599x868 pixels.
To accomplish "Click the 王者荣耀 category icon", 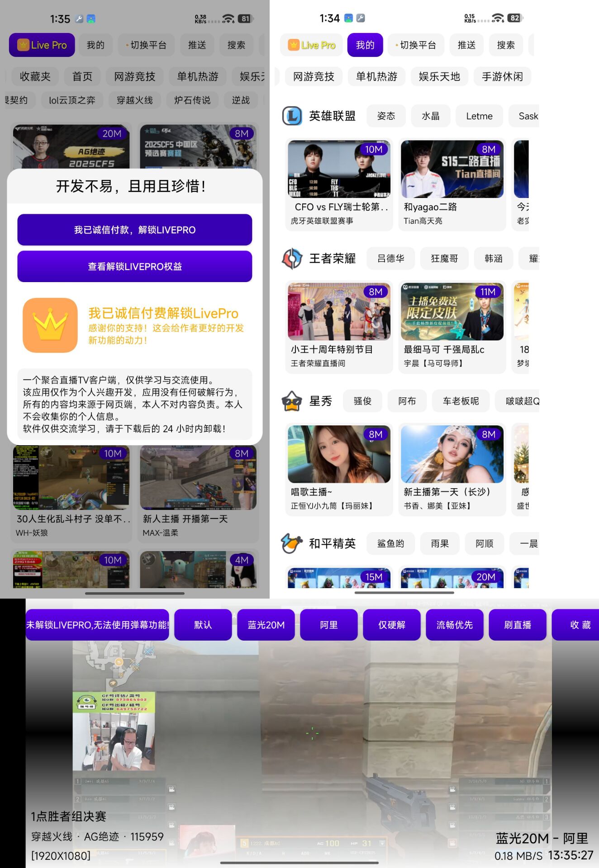I will tap(292, 259).
